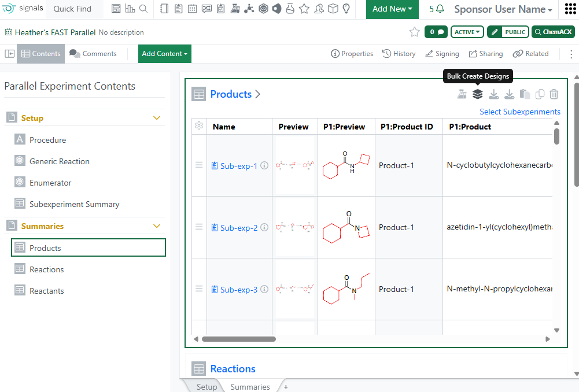Click the Bulk Create Designs layers icon
The width and height of the screenshot is (579, 392).
(477, 94)
